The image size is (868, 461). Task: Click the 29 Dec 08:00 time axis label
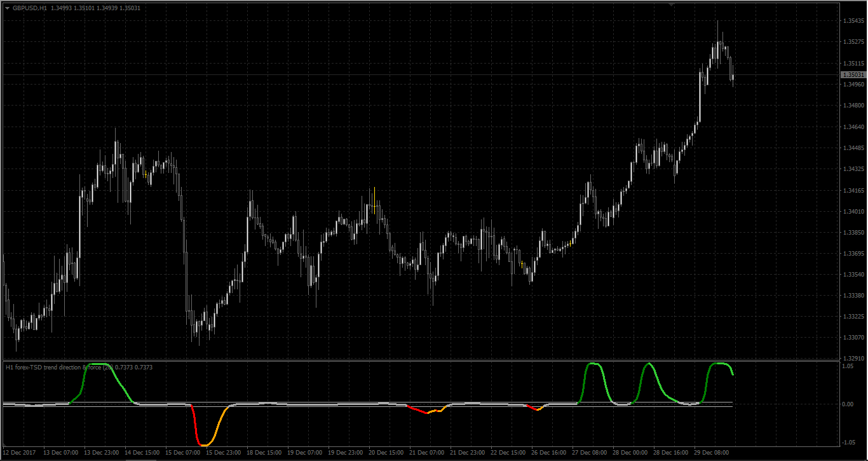pyautogui.click(x=712, y=453)
